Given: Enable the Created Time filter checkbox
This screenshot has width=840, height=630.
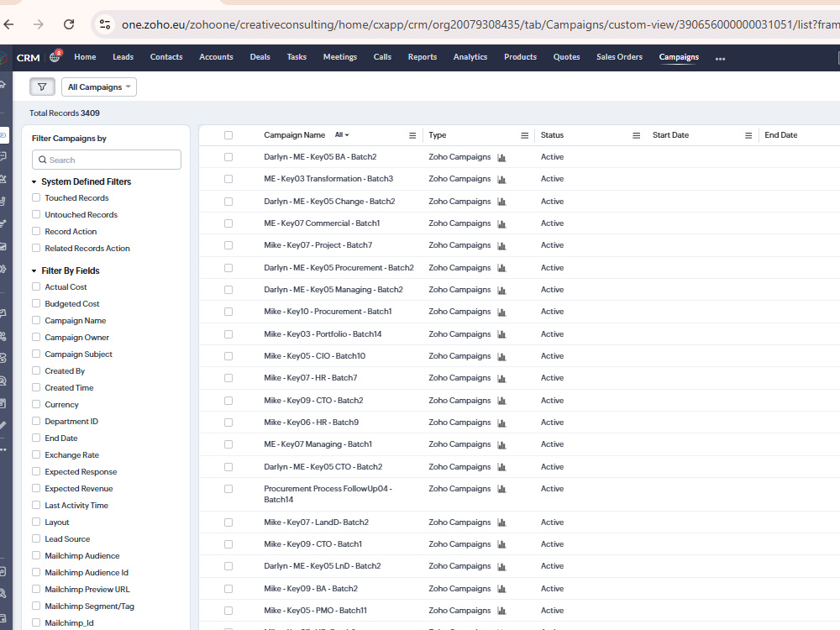Looking at the screenshot, I should pos(36,387).
